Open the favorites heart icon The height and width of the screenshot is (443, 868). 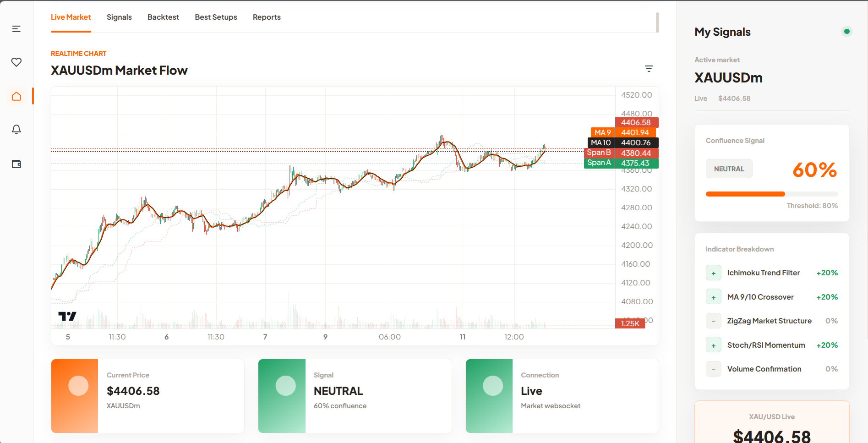click(16, 62)
